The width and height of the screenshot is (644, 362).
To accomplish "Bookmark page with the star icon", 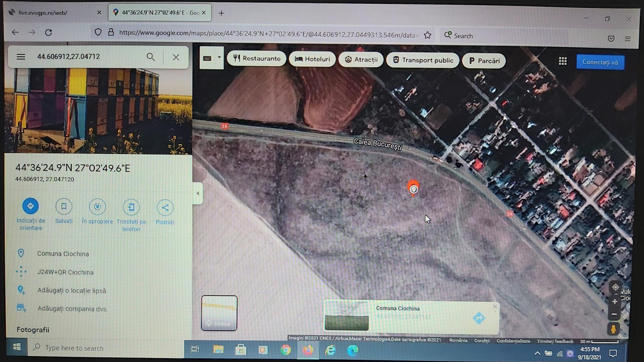I will coord(427,35).
